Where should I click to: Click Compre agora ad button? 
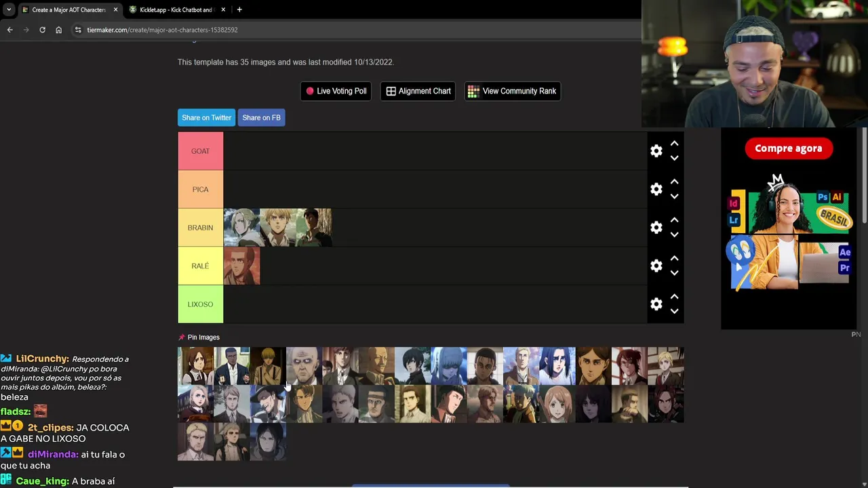point(788,148)
